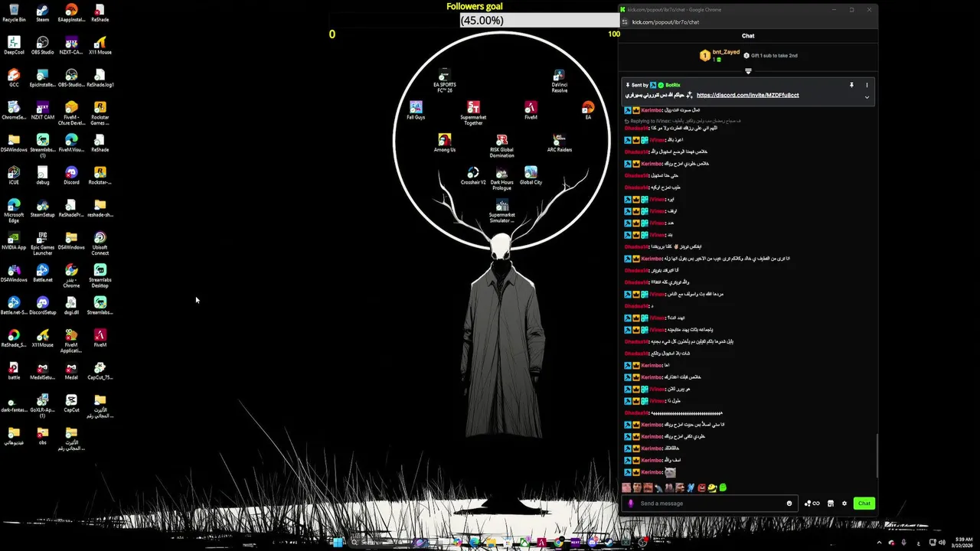Launch the NVIDIA App icon
This screenshot has height=551, width=980.
[x=14, y=241]
